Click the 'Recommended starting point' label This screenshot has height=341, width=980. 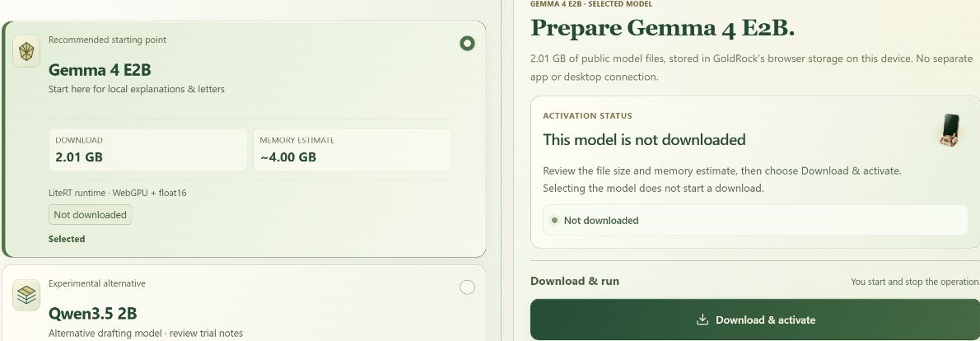[108, 40]
